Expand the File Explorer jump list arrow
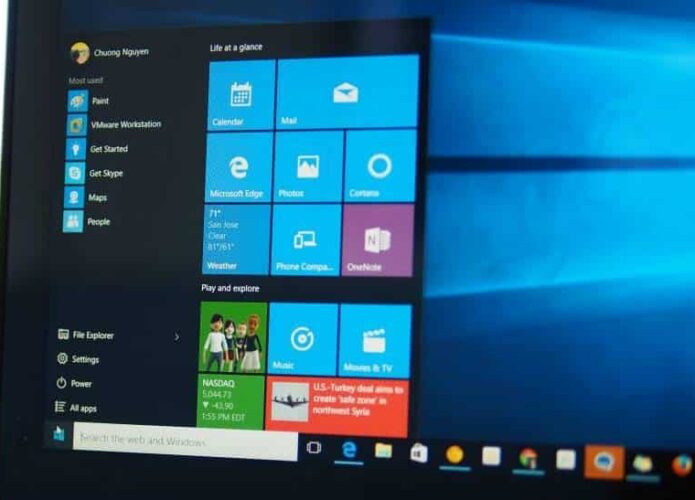Viewport: 695px width, 500px height. [177, 337]
